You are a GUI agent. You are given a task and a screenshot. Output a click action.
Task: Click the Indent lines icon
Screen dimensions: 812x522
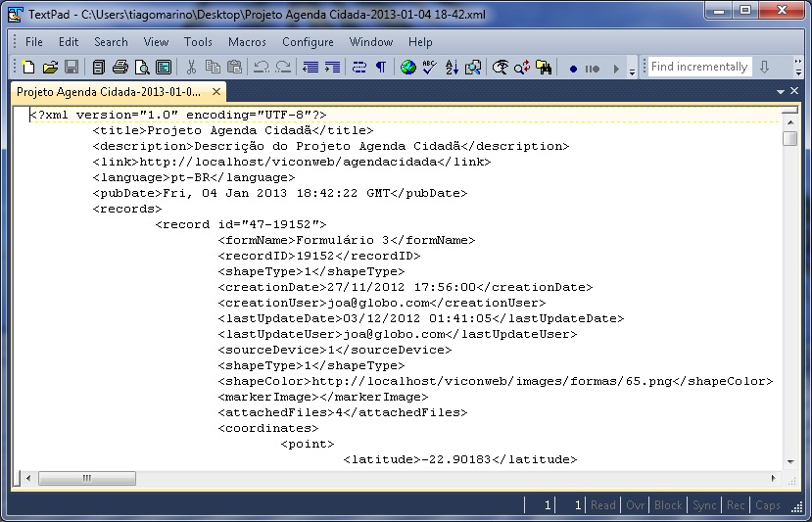click(332, 68)
